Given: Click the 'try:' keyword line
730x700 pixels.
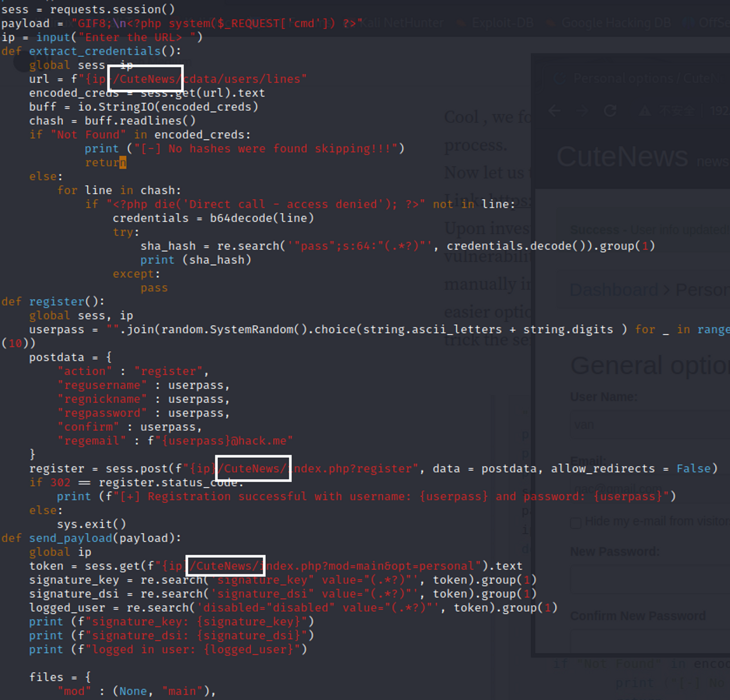Looking at the screenshot, I should click(x=126, y=232).
